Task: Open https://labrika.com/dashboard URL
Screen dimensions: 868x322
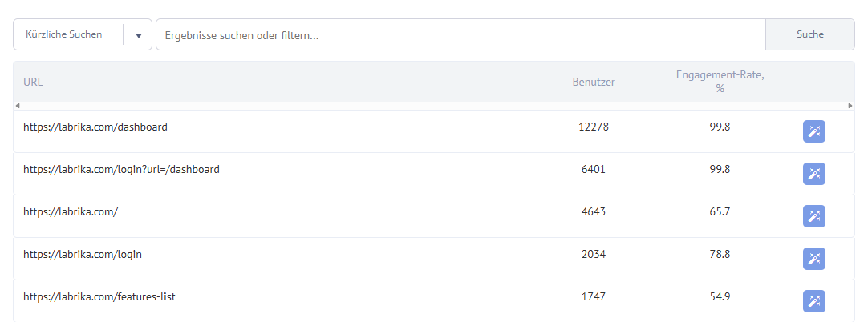Action: (x=95, y=127)
